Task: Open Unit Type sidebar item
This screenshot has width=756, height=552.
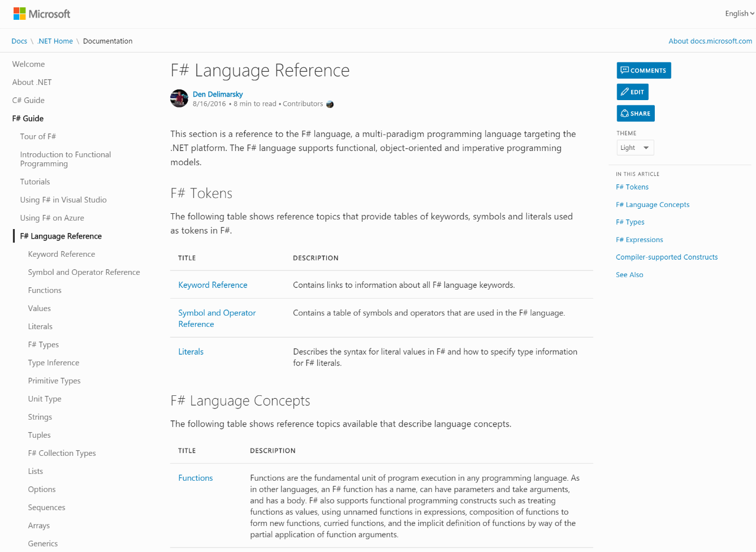Action: 45,399
